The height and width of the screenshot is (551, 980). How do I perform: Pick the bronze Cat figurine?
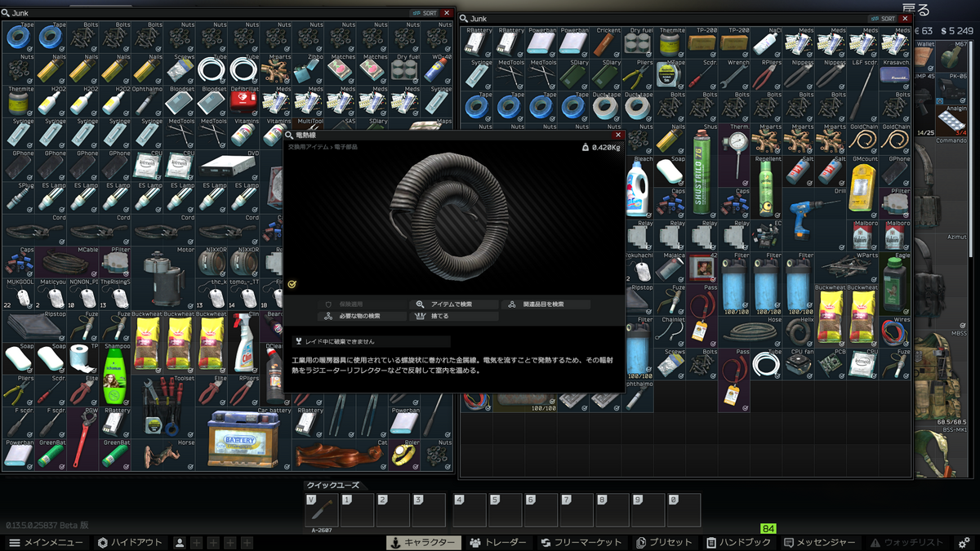tap(339, 455)
